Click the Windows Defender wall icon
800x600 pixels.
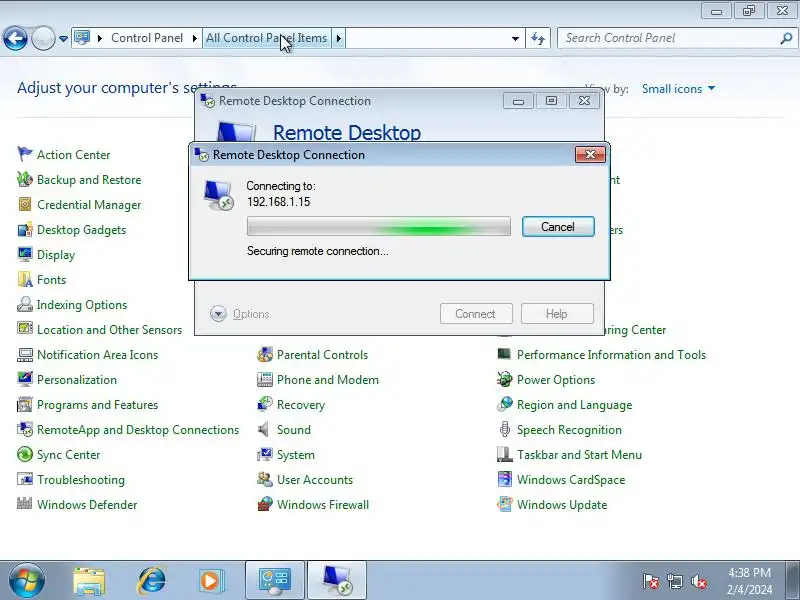click(x=24, y=504)
